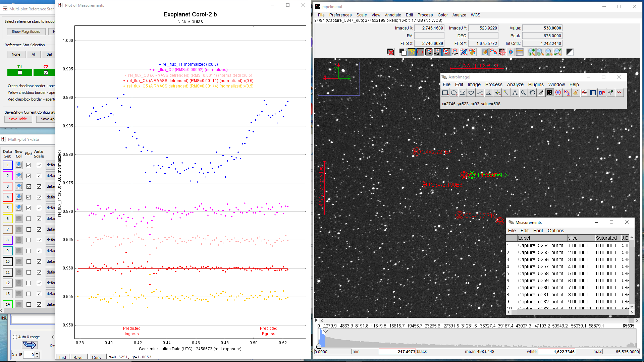Open the multi-aperture photometry icon in pipelineout
This screenshot has height=362, width=644.
[x=493, y=52]
